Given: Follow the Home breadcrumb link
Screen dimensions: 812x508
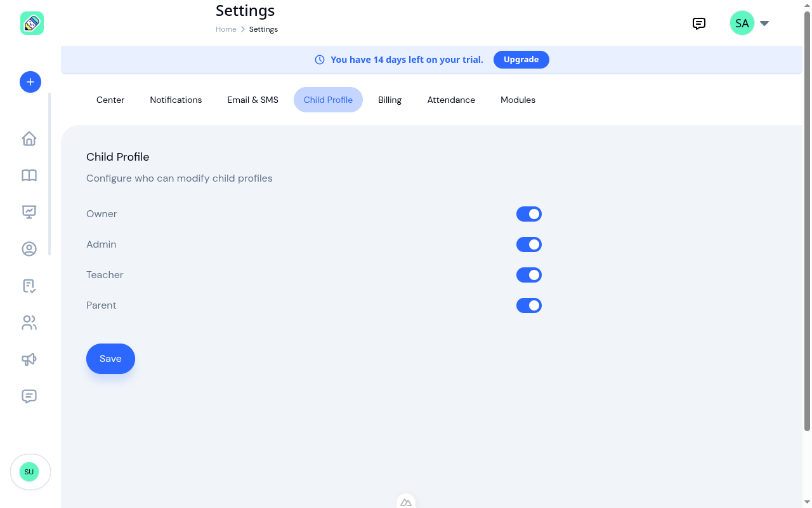Looking at the screenshot, I should pos(226,29).
